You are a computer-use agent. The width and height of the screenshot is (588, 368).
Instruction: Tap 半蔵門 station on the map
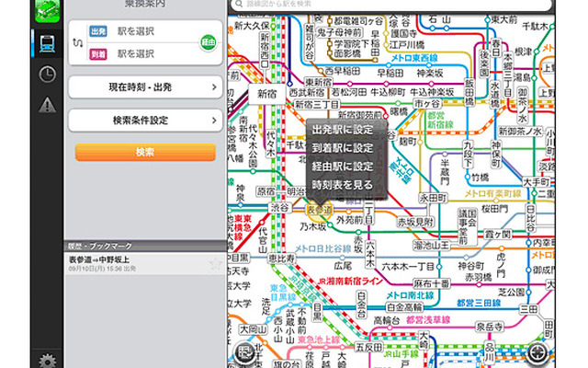tap(445, 171)
